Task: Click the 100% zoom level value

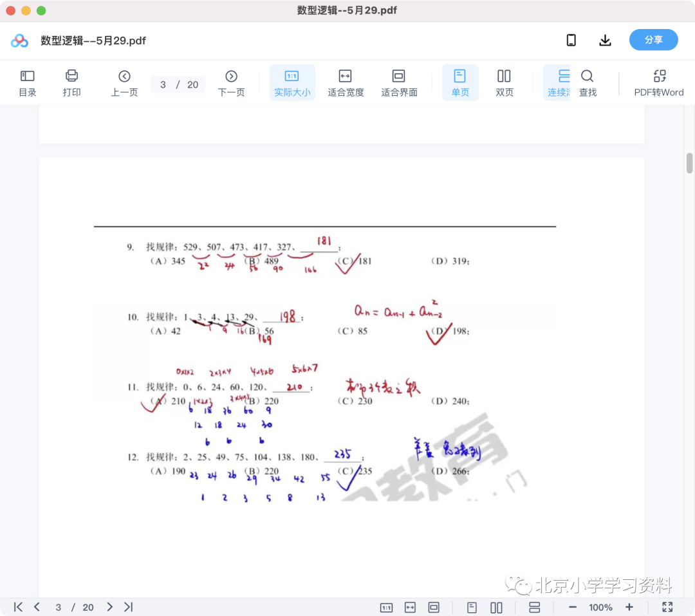Action: (x=600, y=607)
